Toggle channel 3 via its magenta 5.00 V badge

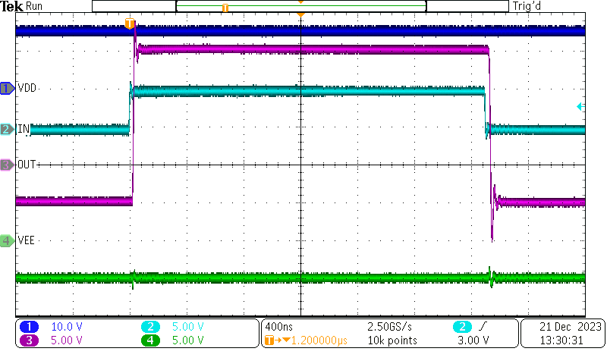(x=30, y=340)
